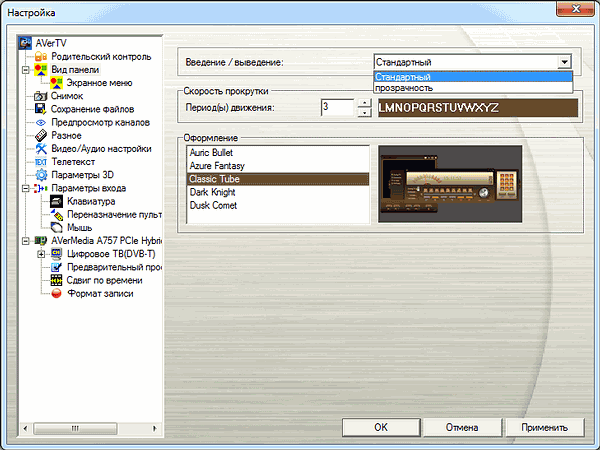The width and height of the screenshot is (600, 450).
Task: Open Сдвиг по времени settings
Action: point(104,280)
